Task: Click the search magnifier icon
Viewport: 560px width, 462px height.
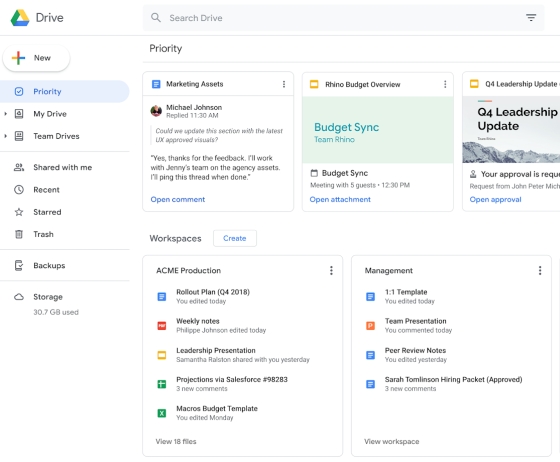Action: click(x=156, y=17)
